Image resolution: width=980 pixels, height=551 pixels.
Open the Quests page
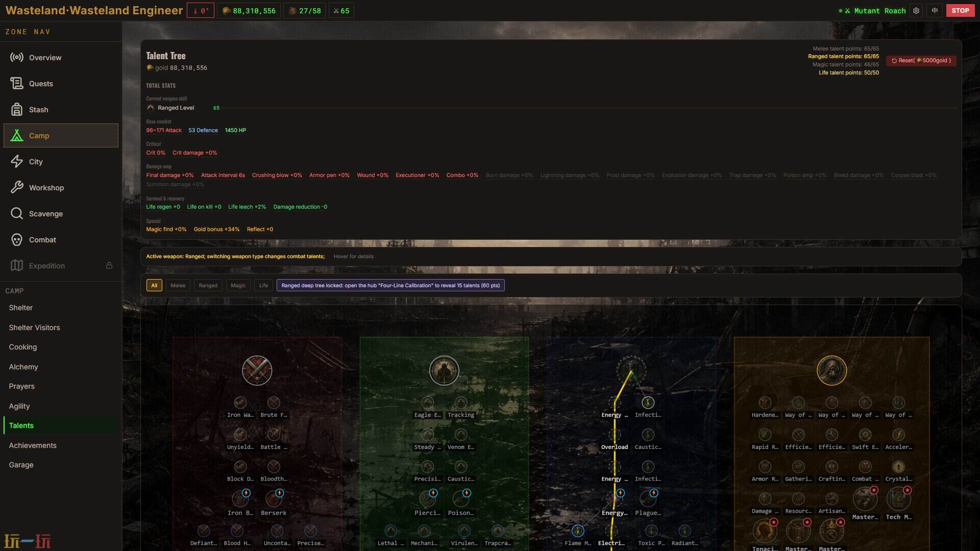point(61,84)
